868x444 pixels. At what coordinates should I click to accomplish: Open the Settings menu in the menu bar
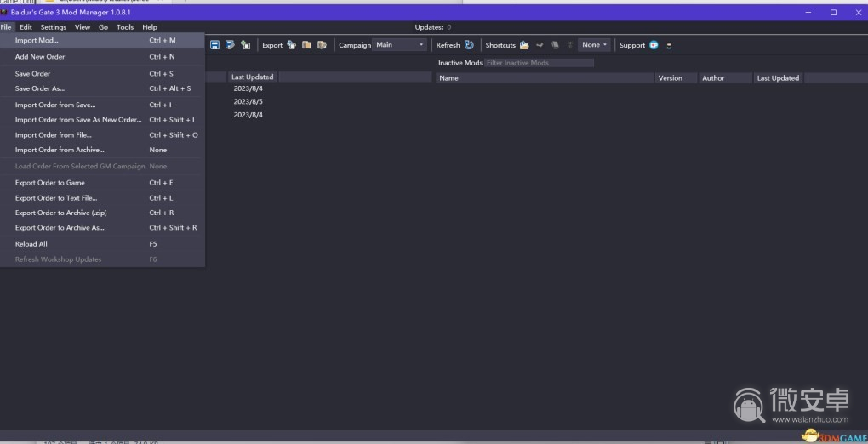click(x=53, y=27)
